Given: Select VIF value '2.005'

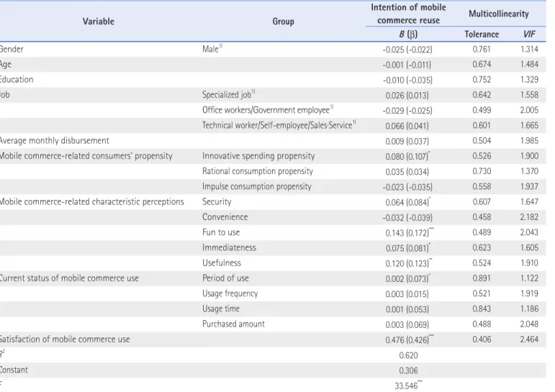Looking at the screenshot, I should [529, 110].
